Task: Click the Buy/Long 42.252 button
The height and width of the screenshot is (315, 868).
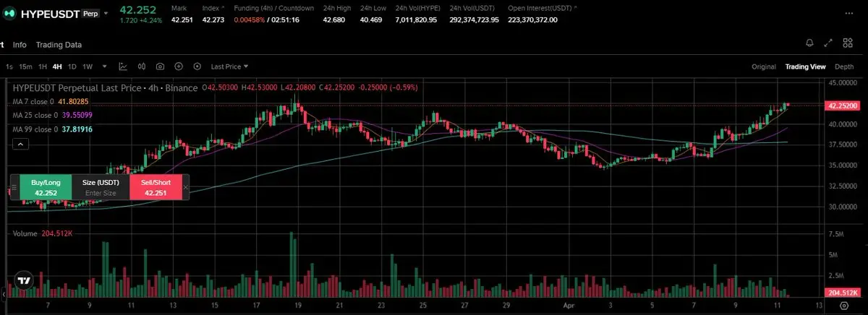Action: [45, 187]
